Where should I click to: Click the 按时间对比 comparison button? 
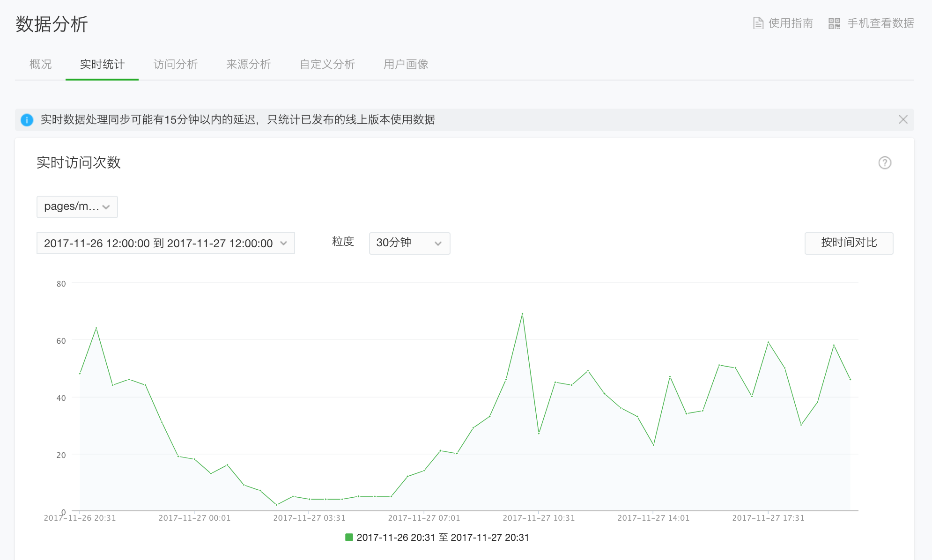[849, 243]
